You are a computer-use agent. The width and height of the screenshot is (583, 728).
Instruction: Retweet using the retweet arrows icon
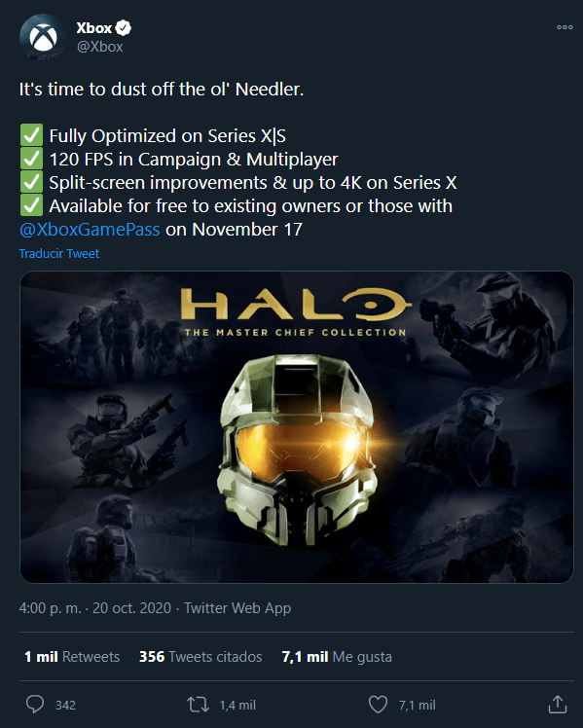point(199,705)
